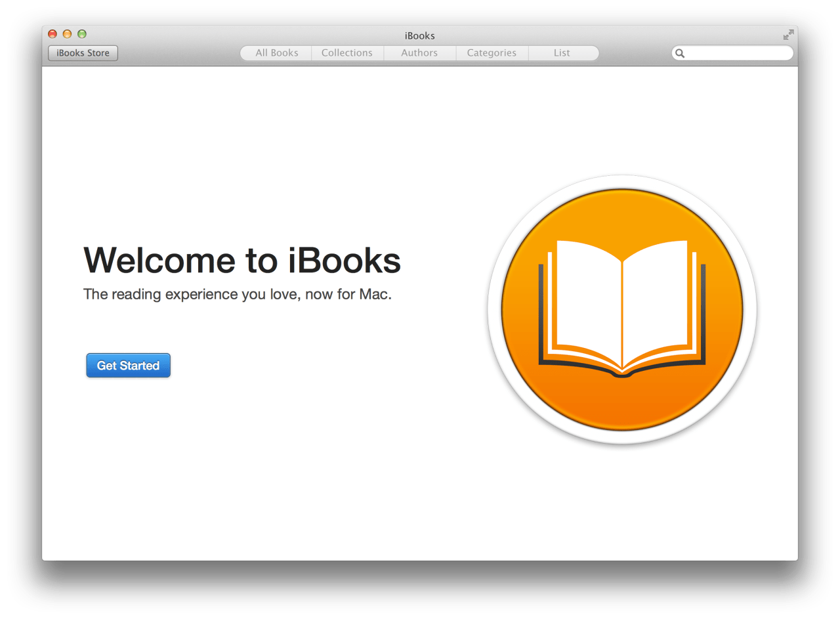The height and width of the screenshot is (619, 840).
Task: Click the blue Get Started button
Action: click(x=128, y=366)
